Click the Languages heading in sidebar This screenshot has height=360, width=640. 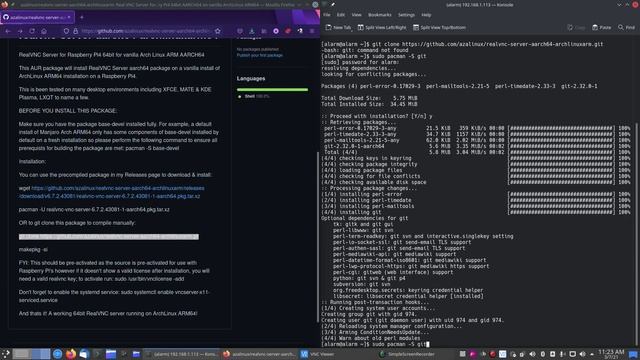(251, 78)
